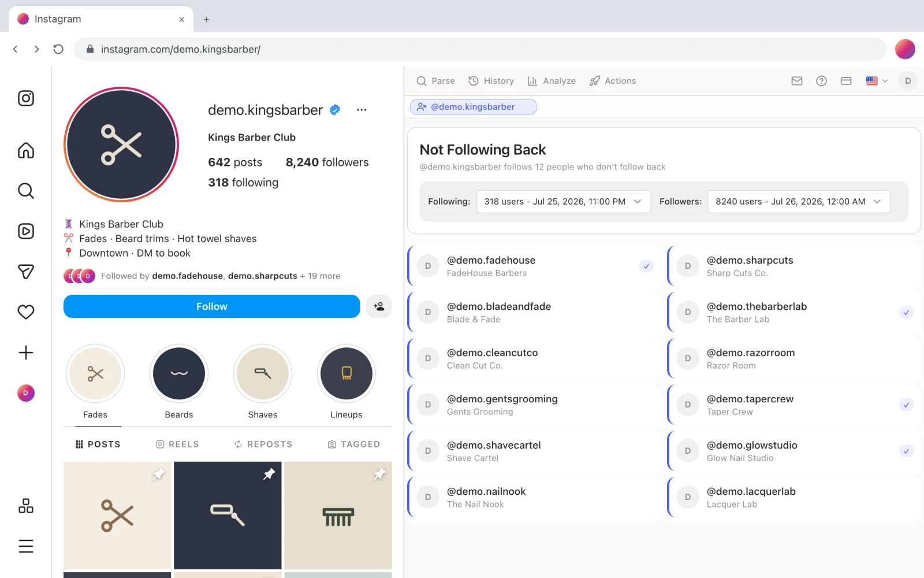The height and width of the screenshot is (578, 924).
Task: Select the @demo.nailnook row
Action: 534,498
